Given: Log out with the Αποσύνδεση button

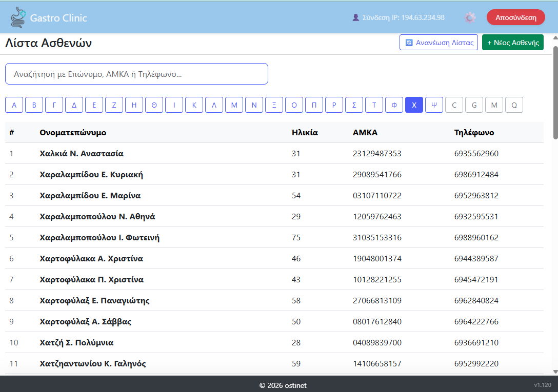Looking at the screenshot, I should click(515, 17).
